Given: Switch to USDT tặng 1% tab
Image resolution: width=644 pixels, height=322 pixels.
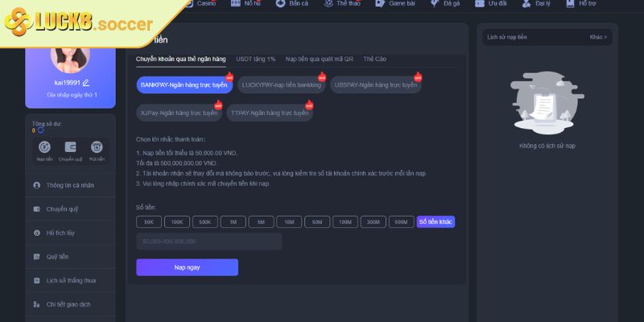Looking at the screenshot, I should point(255,60).
